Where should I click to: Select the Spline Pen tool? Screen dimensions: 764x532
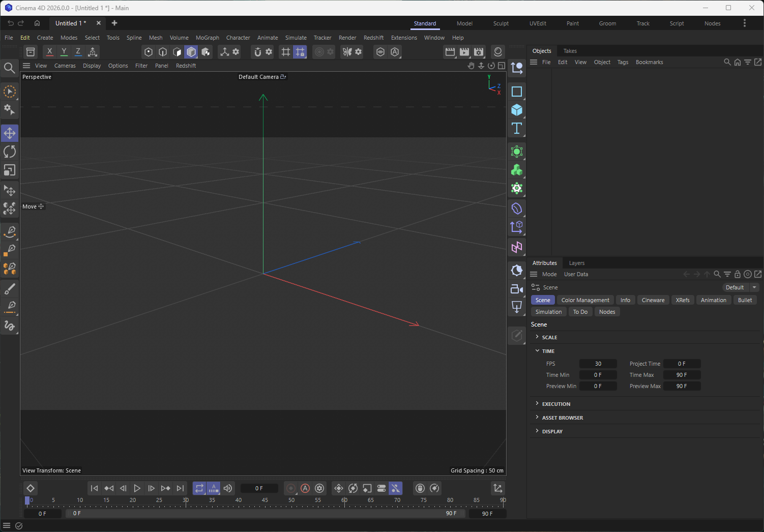[x=10, y=231]
